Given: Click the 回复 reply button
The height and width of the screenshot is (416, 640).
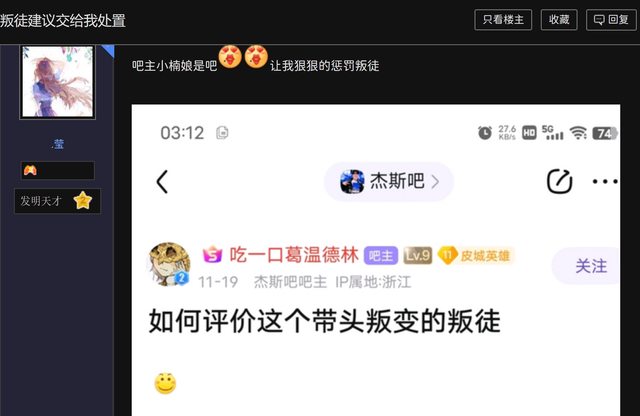Looking at the screenshot, I should [611, 20].
